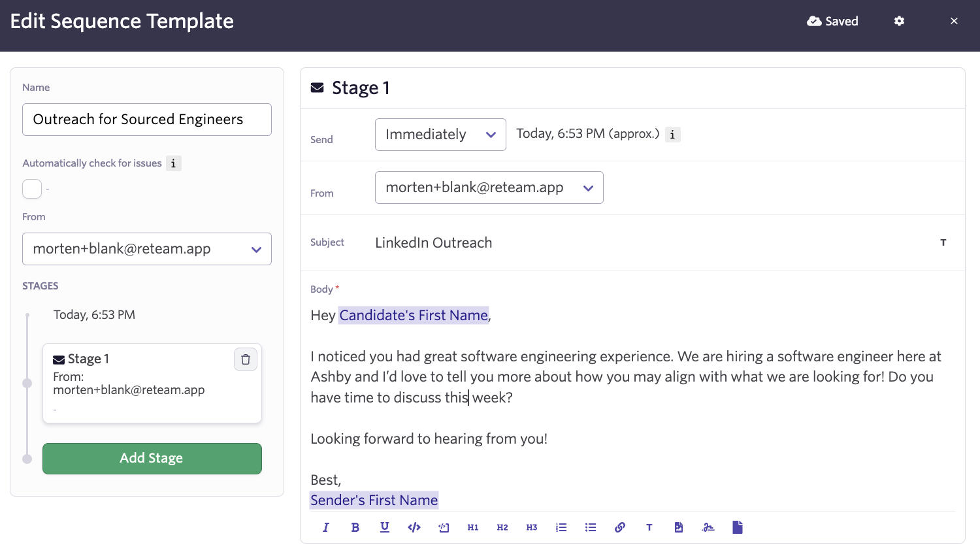
Task: Delete Stage 1 with trash icon
Action: coord(246,359)
